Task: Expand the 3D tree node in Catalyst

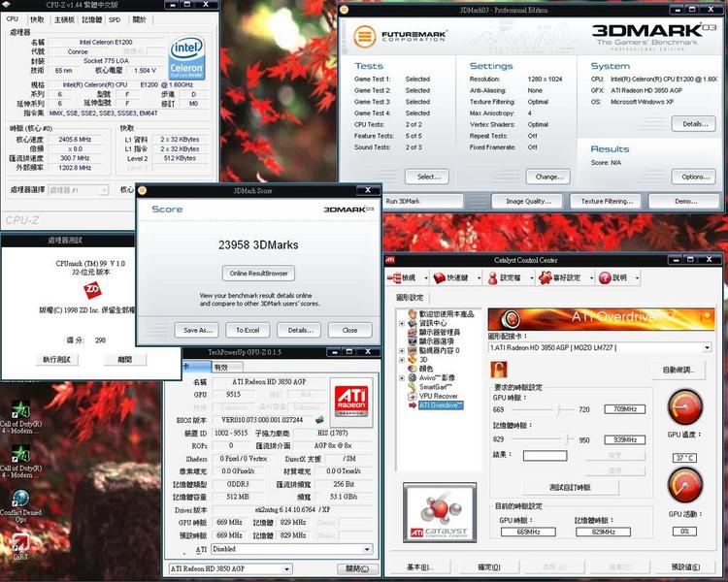Action: tap(402, 360)
